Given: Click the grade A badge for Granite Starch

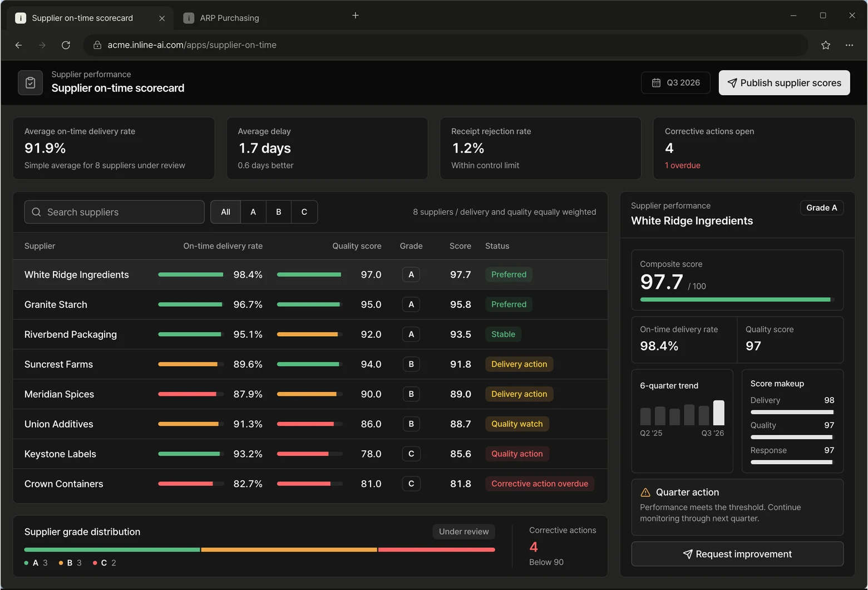Looking at the screenshot, I should (x=411, y=304).
